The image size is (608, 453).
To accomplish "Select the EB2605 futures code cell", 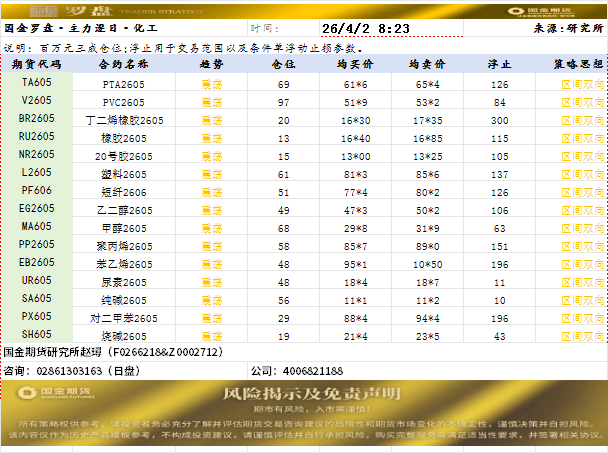I will pos(36,262).
